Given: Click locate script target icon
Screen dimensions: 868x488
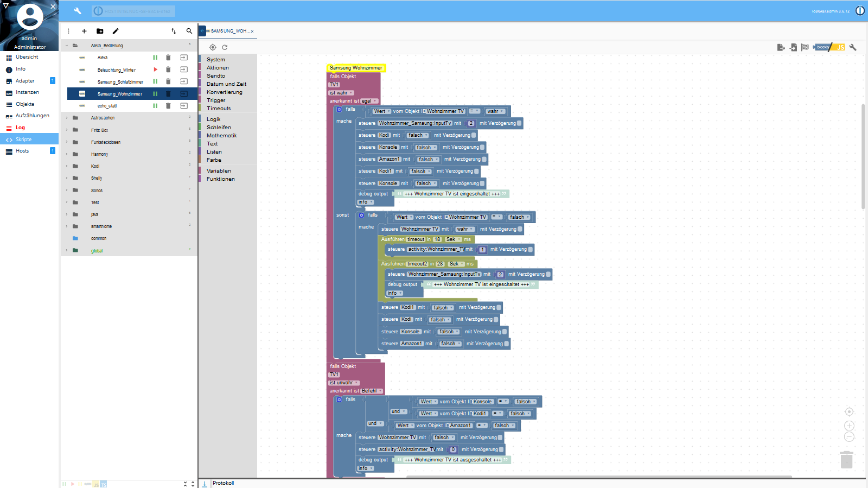Looking at the screenshot, I should point(213,47).
